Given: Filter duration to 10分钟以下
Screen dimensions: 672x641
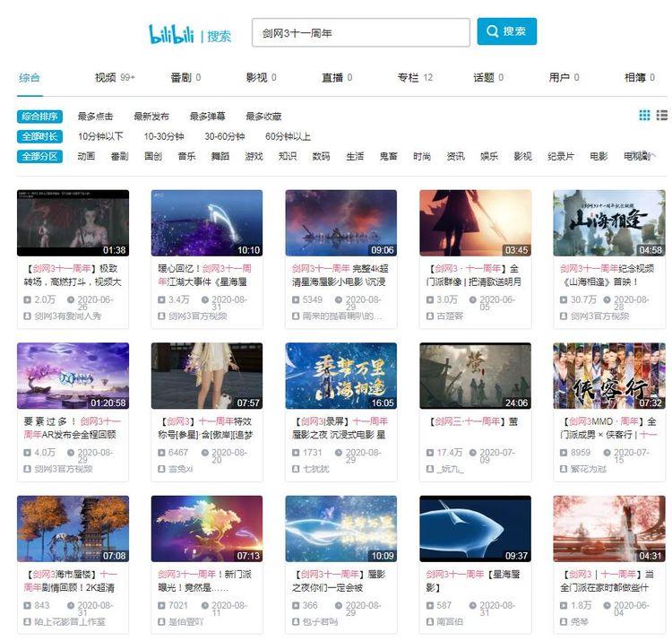Looking at the screenshot, I should 100,136.
